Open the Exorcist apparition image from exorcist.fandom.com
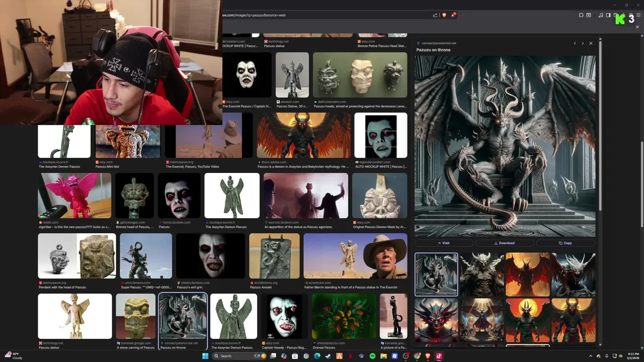 pos(306,196)
